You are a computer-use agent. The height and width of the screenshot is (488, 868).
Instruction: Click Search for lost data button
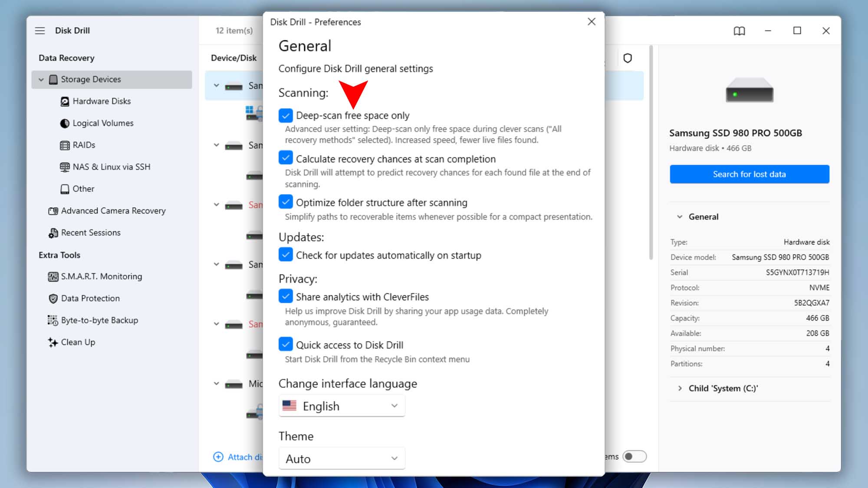click(749, 174)
